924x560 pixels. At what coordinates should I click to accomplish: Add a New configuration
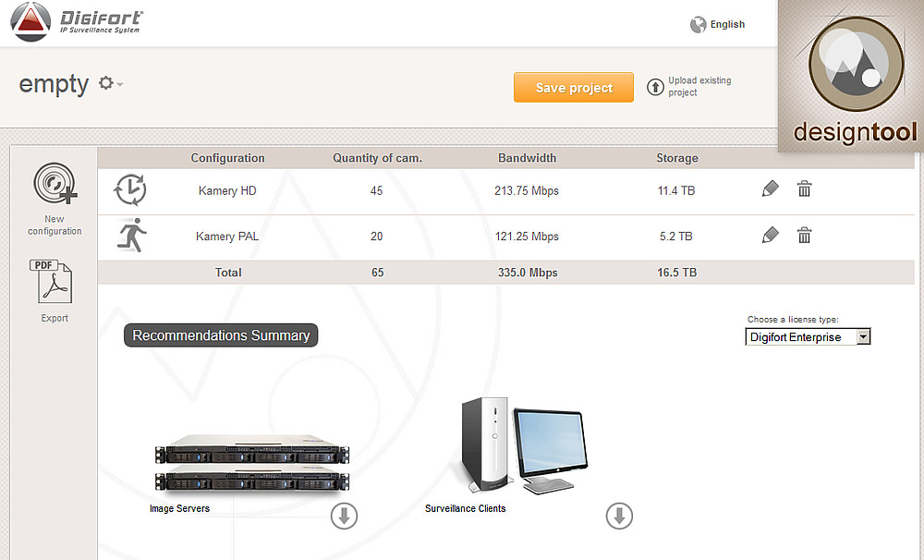coord(55,183)
